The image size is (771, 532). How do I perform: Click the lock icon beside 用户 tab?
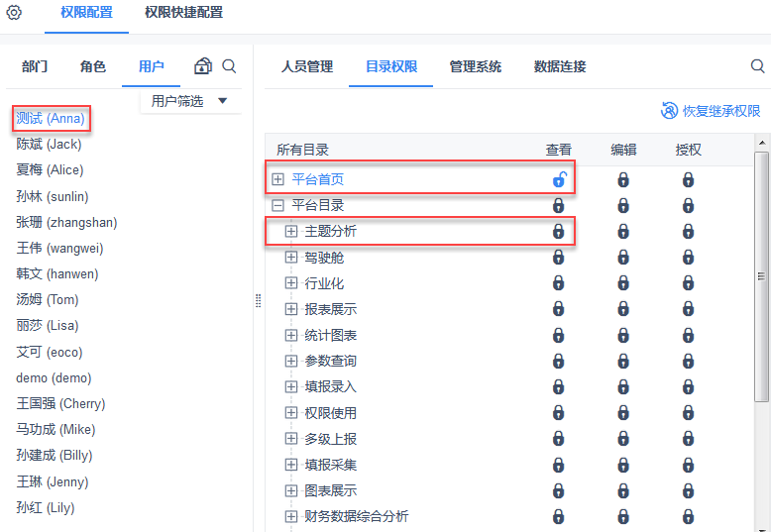(203, 66)
